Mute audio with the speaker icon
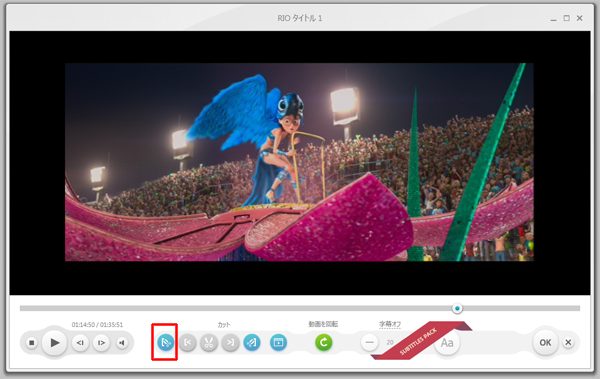 (122, 343)
